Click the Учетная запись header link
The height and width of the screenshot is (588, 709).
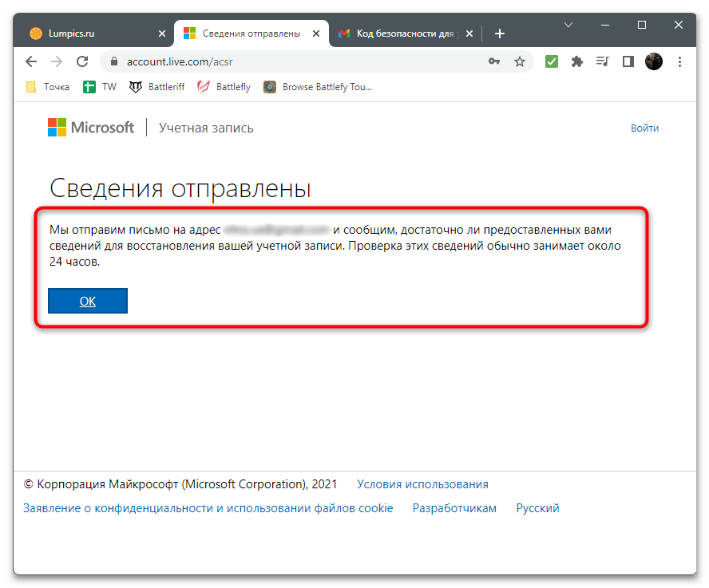click(206, 128)
